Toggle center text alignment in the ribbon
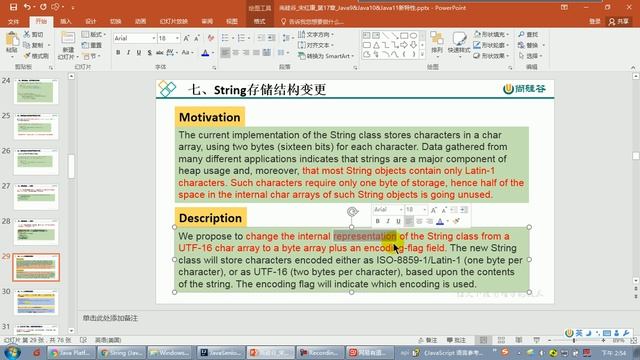The height and width of the screenshot is (360, 640). point(236,52)
